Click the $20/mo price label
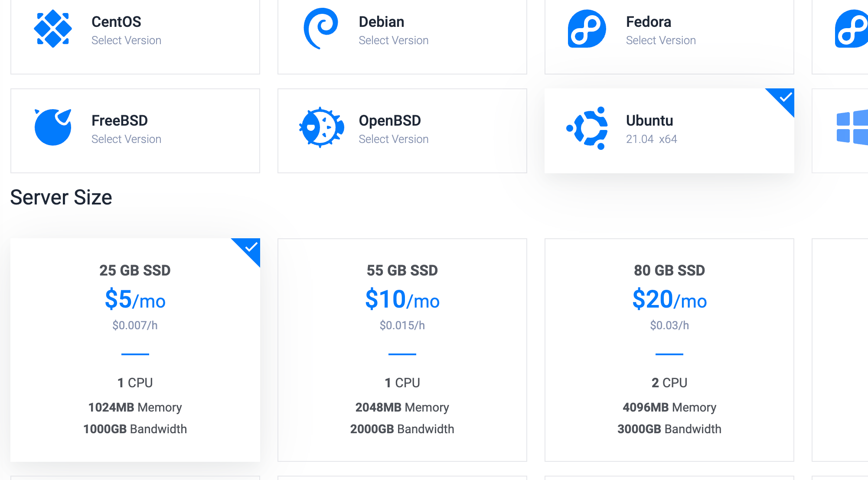This screenshot has width=868, height=480. 669,299
